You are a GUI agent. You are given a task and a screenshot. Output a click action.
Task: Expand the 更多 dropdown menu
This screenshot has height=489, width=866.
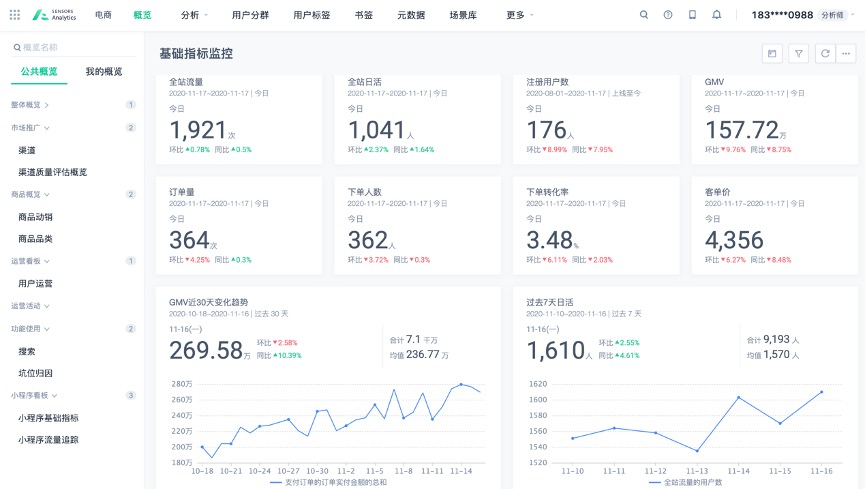pyautogui.click(x=520, y=15)
